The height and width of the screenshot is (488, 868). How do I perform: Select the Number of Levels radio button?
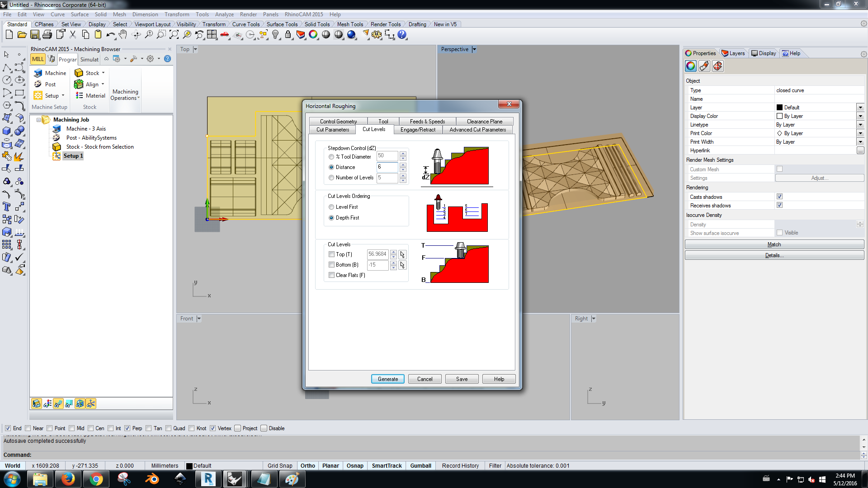[331, 178]
